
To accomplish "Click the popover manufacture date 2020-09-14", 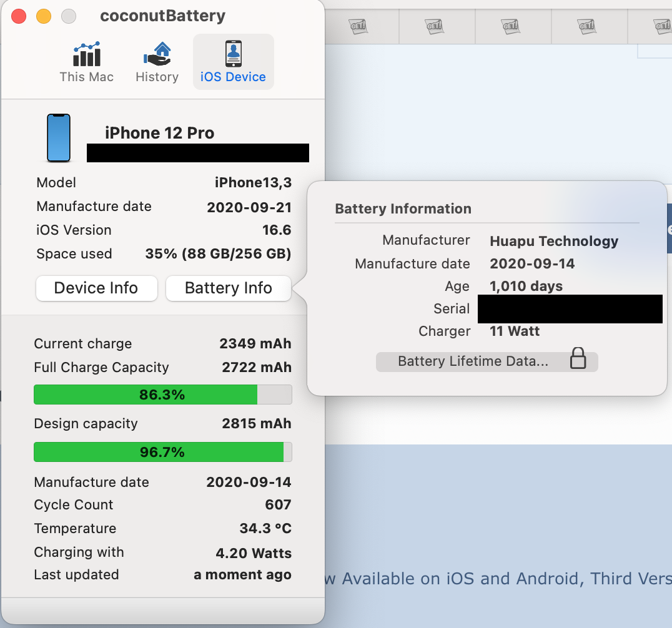I will point(532,263).
